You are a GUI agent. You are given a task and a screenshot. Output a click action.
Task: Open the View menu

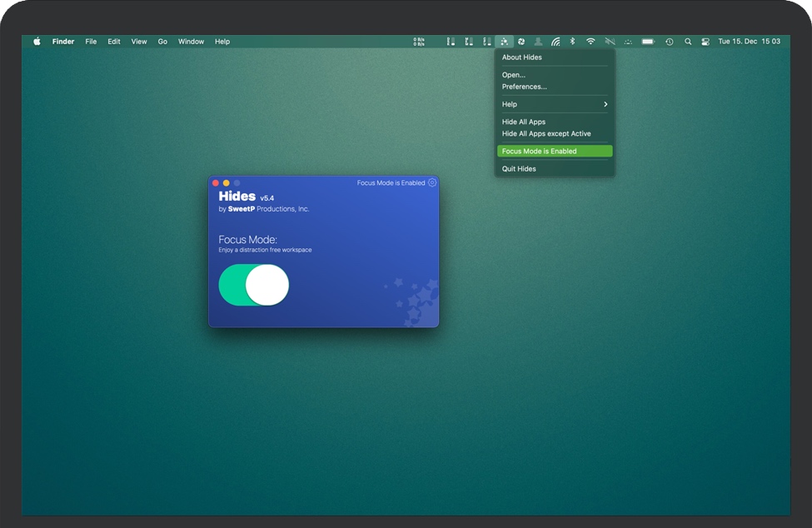139,42
